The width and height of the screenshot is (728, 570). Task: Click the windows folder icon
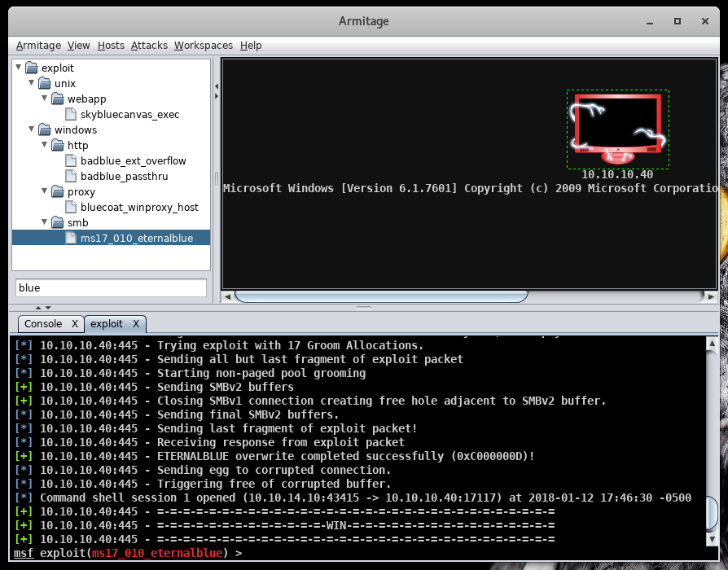tap(45, 129)
